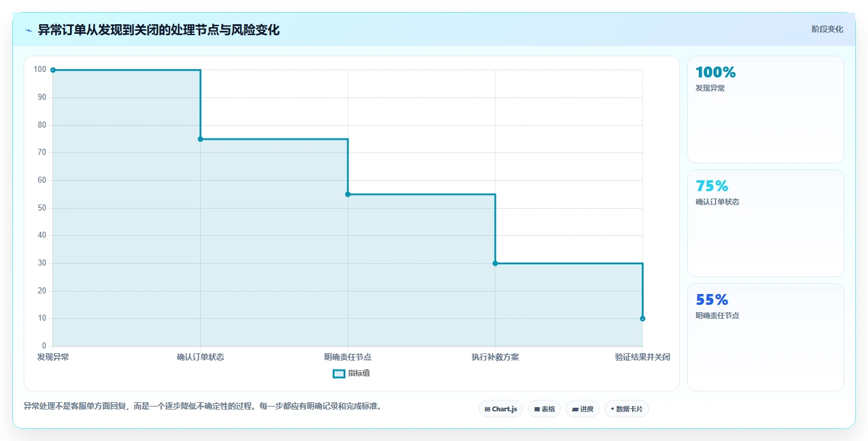This screenshot has height=441, width=868.
Task: Click the x-axis label 发现异常
Action: (53, 357)
